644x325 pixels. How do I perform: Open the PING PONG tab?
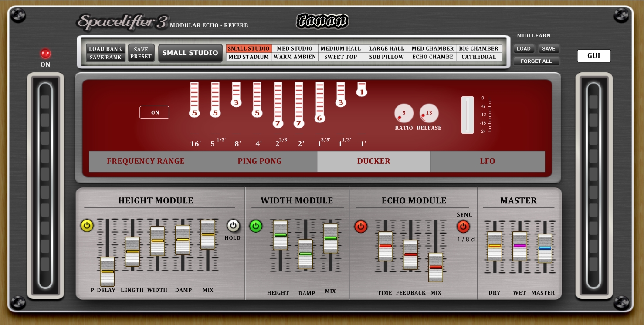[x=260, y=161]
